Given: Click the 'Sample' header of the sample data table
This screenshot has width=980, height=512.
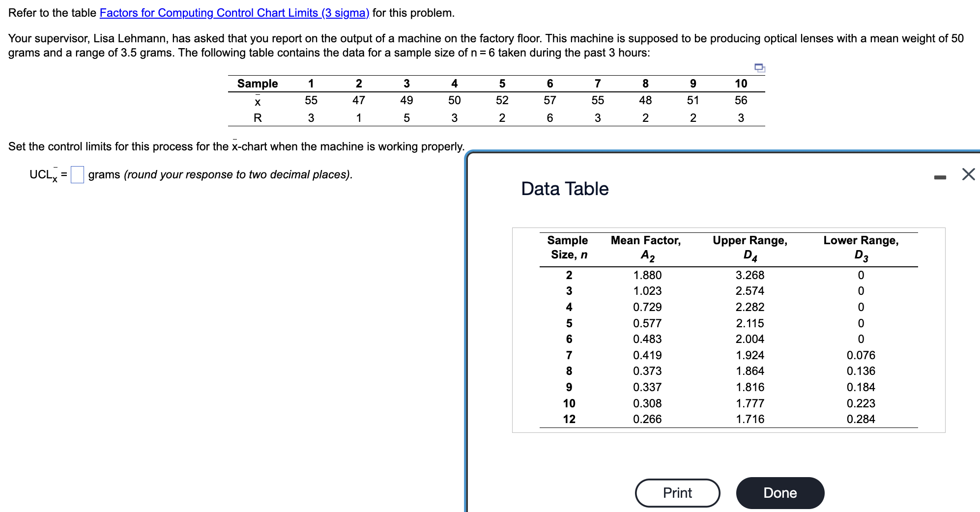Looking at the screenshot, I should [258, 84].
